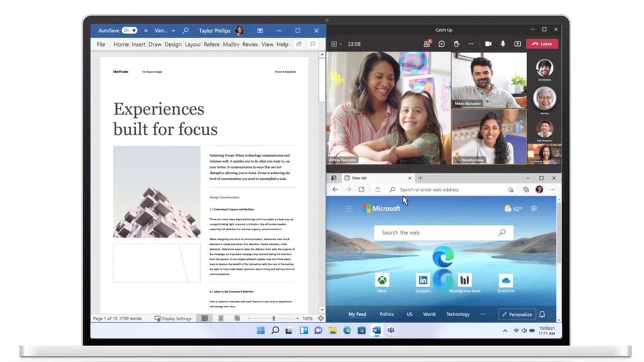Open the LinkedIn quick link tile
This screenshot has height=362, width=644.
[x=423, y=281]
